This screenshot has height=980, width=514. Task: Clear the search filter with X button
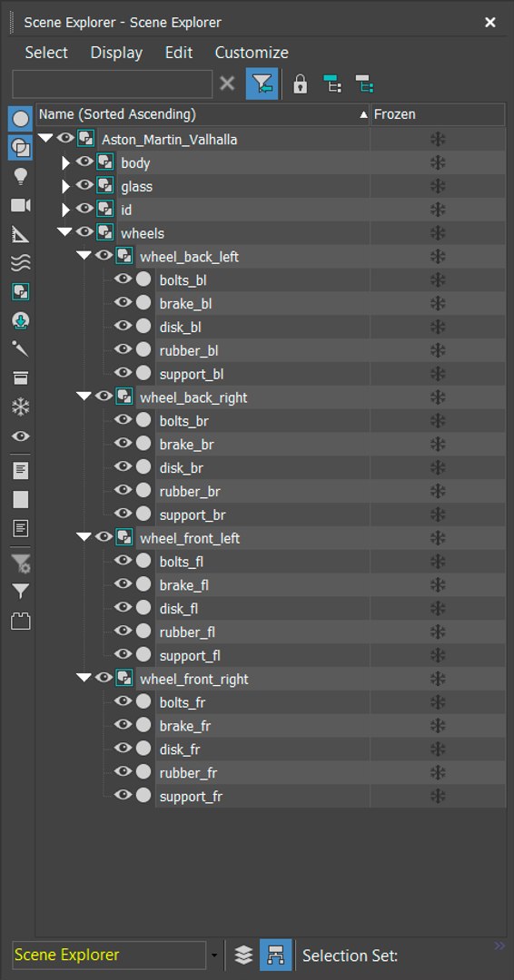tap(228, 83)
